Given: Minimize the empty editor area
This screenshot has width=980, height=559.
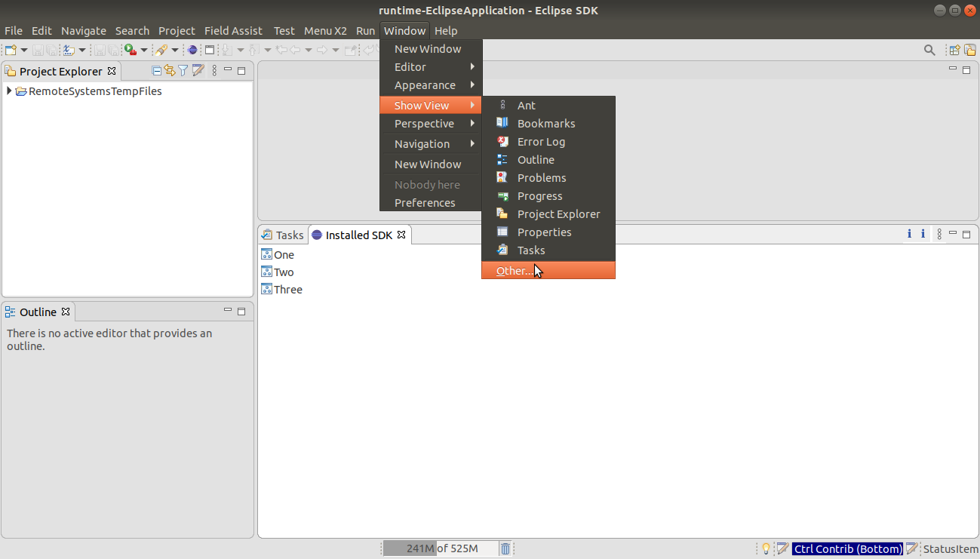Looking at the screenshot, I should pos(953,68).
